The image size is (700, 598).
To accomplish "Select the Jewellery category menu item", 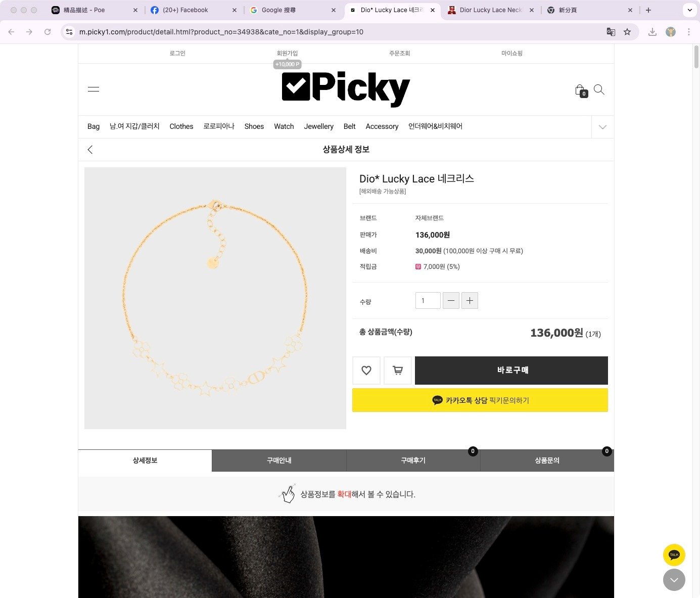I will [x=318, y=126].
